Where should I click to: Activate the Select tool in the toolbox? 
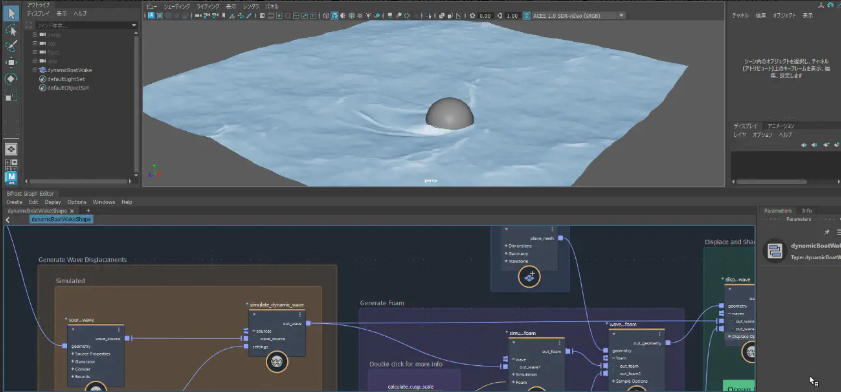(11, 14)
